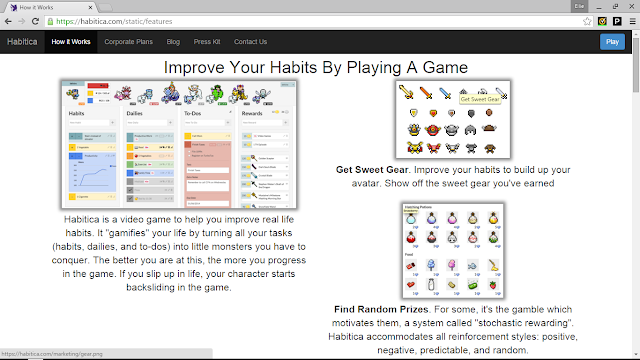This screenshot has height=360, width=640.
Task: Click the milk bottle food icon
Action: pyautogui.click(x=431, y=284)
